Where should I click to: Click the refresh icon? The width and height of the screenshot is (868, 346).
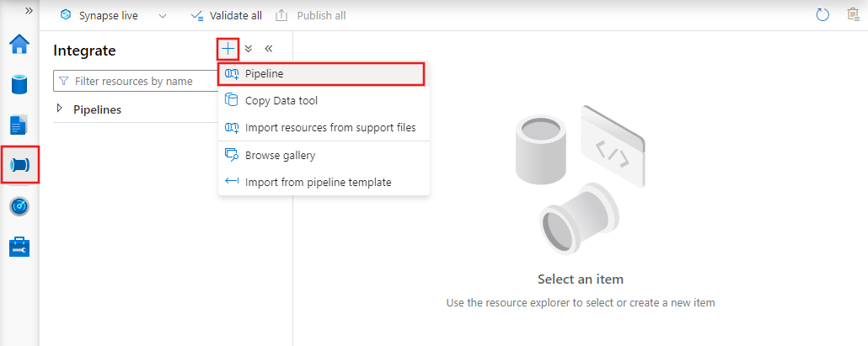(823, 15)
